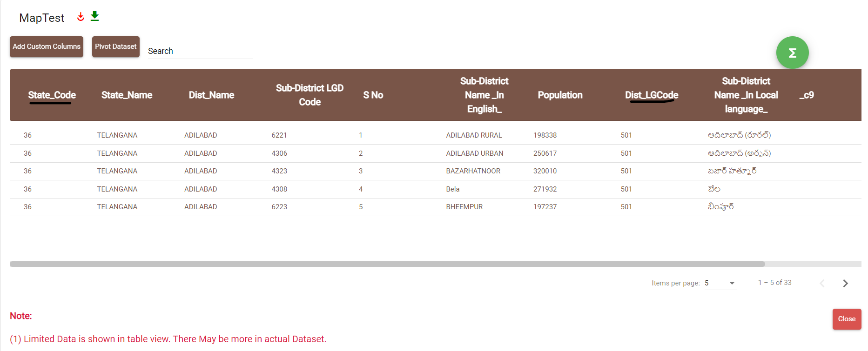The height and width of the screenshot is (351, 868).
Task: Sort by the Population column header
Action: [560, 95]
